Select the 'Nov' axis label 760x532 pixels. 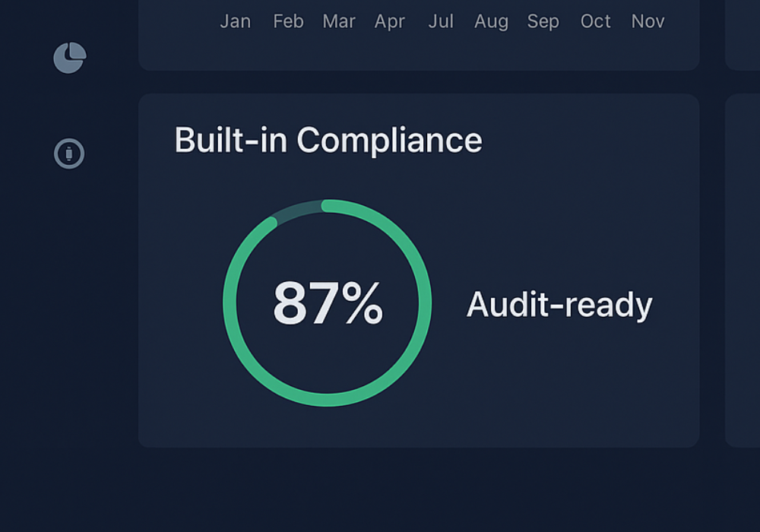coord(648,21)
